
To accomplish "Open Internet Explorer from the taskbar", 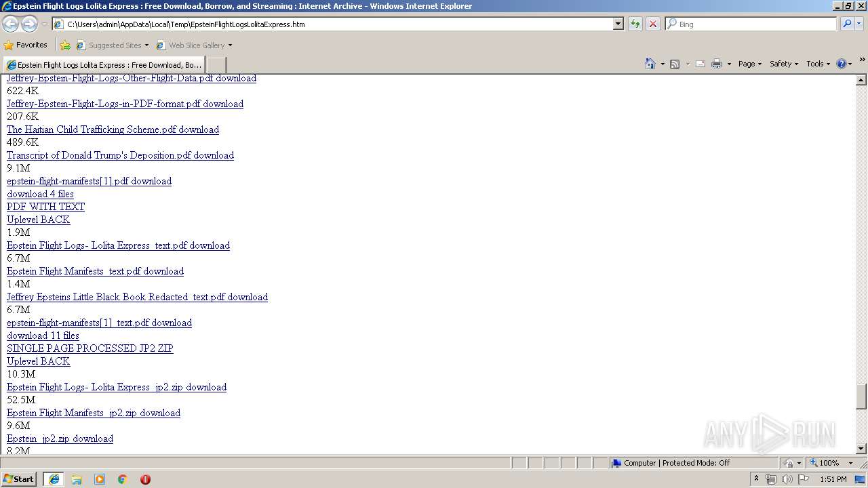I will (x=54, y=479).
